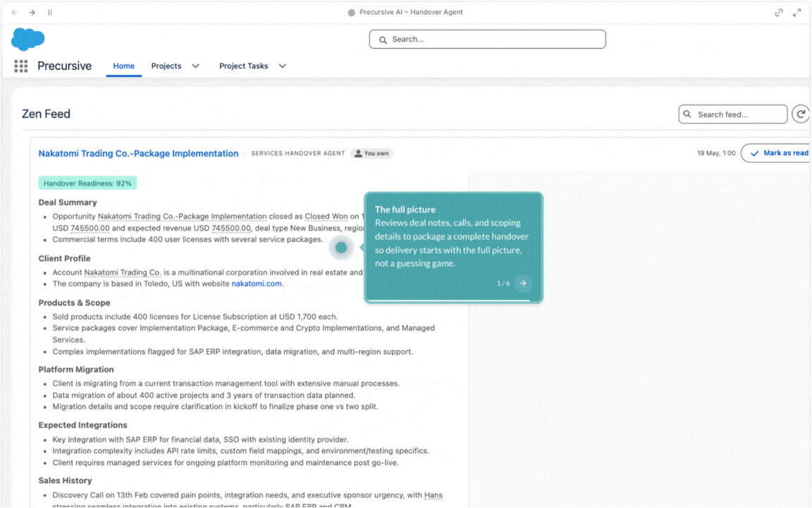Click the 'Sold products include 400 licenses' line

click(x=195, y=317)
